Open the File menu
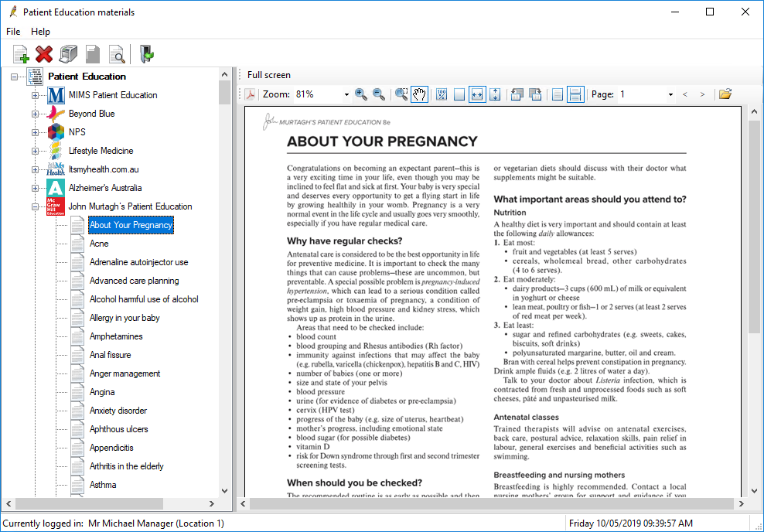Viewport: 764px width, 532px height. pos(13,31)
